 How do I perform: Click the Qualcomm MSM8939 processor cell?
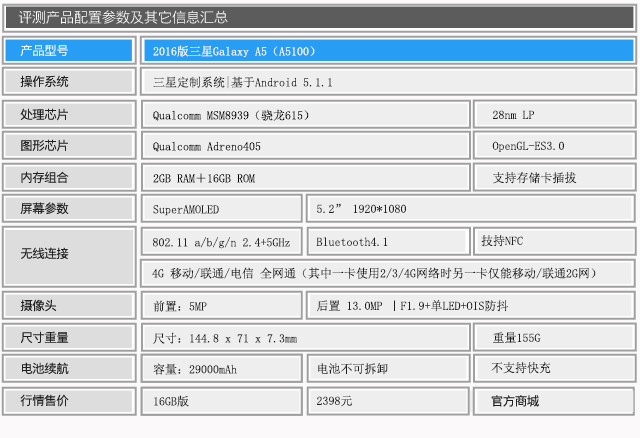tap(305, 115)
